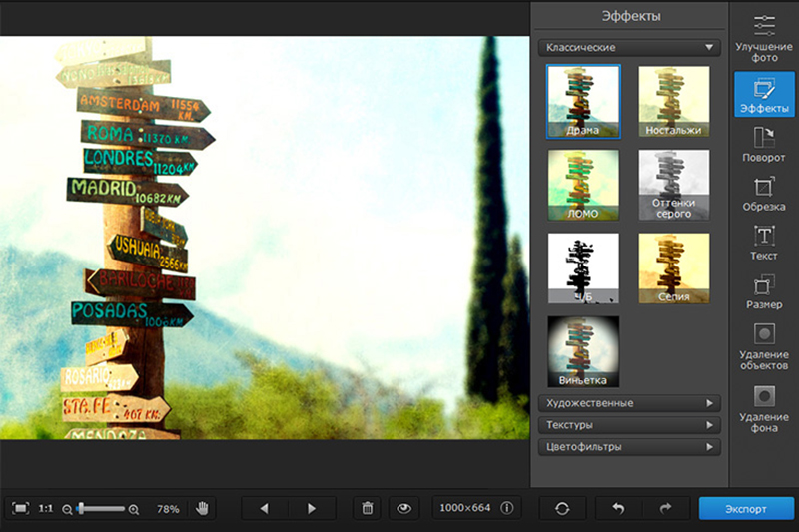Set zoom to 1:1 actual size

46,508
